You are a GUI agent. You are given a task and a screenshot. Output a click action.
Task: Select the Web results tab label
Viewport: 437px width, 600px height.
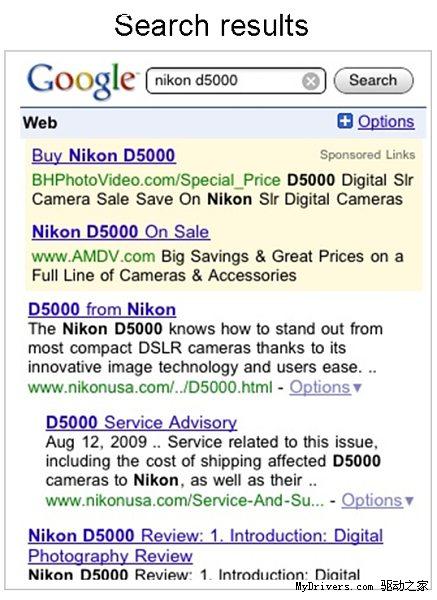pyautogui.click(x=40, y=123)
